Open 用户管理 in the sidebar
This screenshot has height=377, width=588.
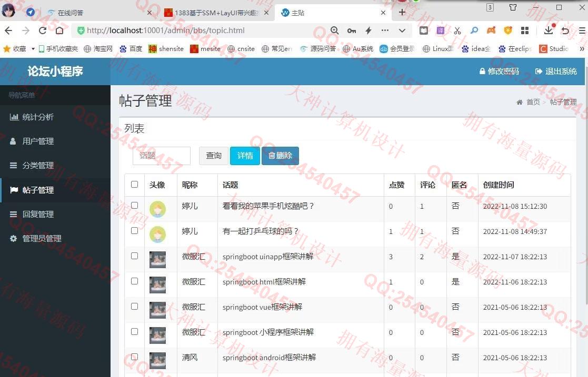point(55,141)
